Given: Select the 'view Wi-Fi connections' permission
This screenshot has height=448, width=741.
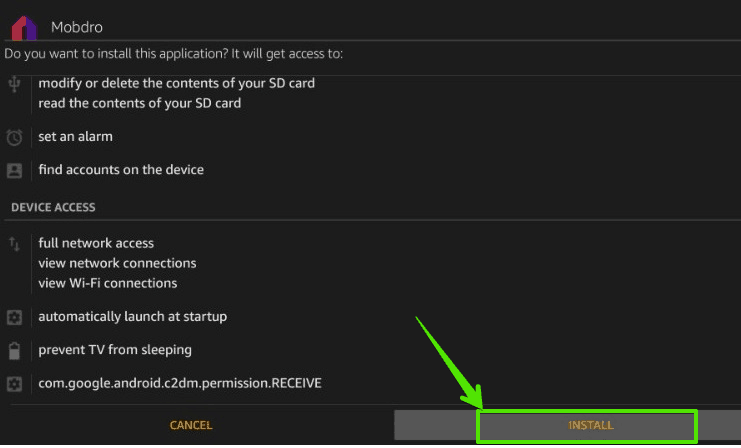Looking at the screenshot, I should [108, 283].
